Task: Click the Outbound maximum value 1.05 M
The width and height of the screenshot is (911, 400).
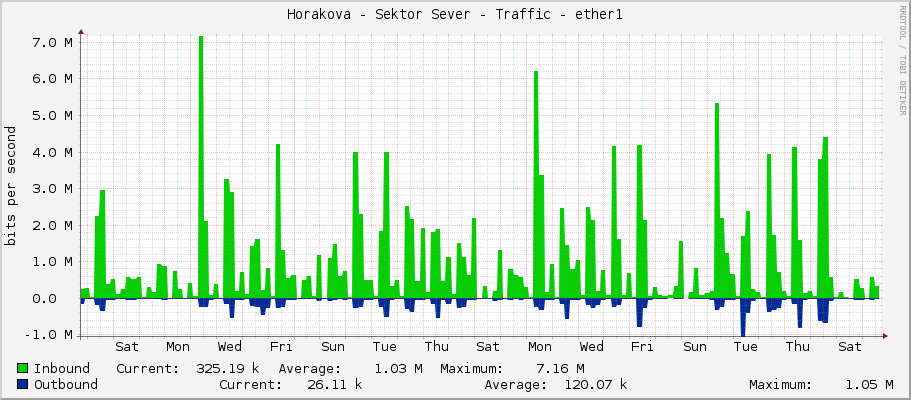Action: click(x=869, y=385)
